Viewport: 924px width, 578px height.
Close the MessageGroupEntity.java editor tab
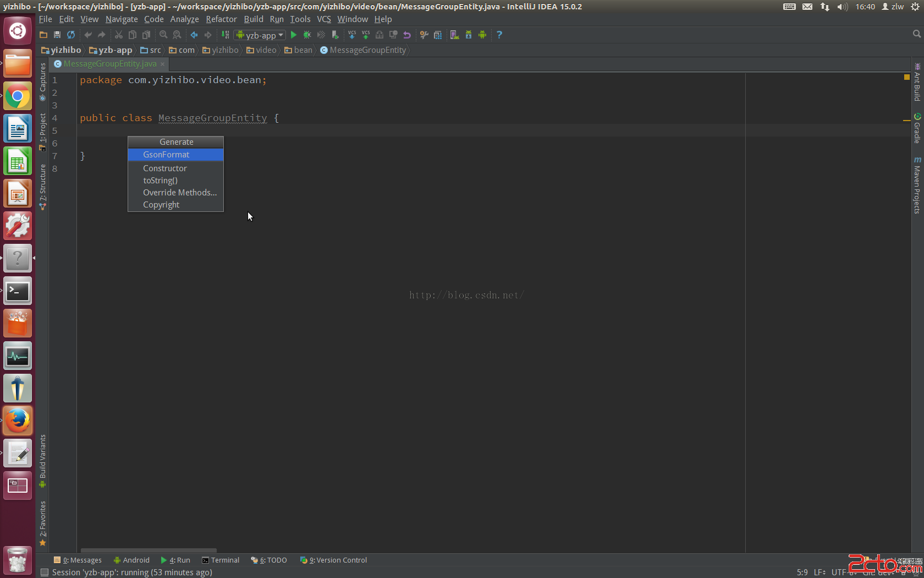(x=162, y=64)
